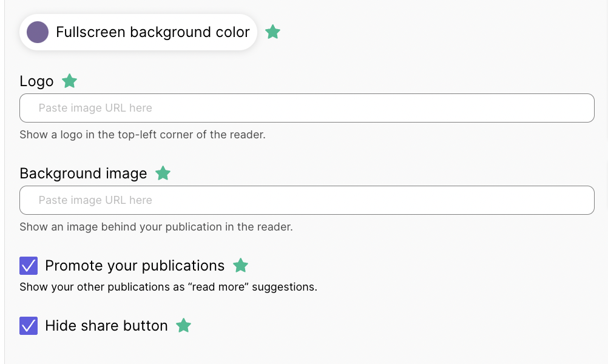Click the green star beside Hide share button
608x364 pixels.
pos(183,326)
